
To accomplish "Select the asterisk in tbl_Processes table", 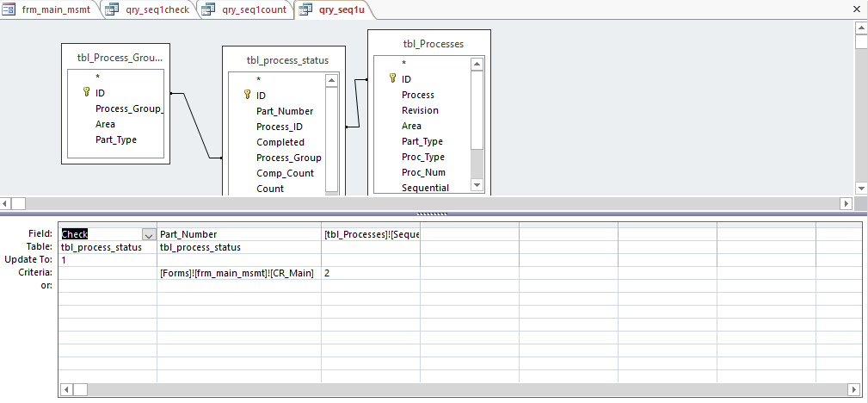I will click(x=404, y=64).
